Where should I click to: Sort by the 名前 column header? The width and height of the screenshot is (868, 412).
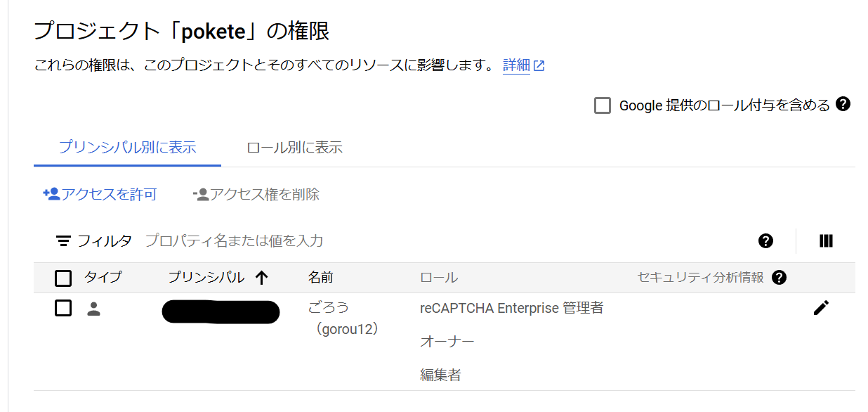click(321, 278)
